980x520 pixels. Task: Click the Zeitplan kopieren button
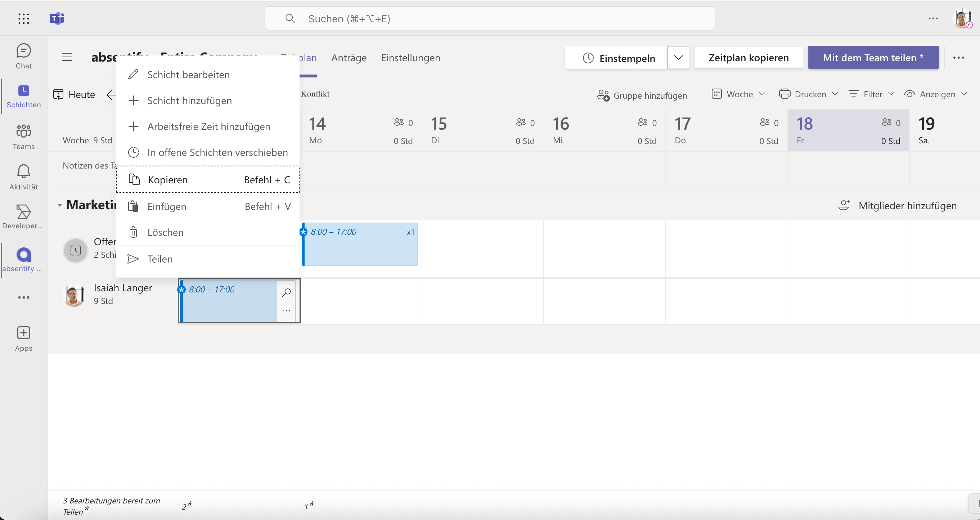pos(748,58)
